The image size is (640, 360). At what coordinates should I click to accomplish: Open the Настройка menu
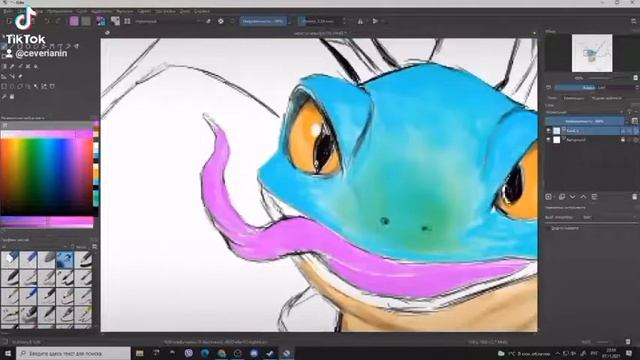click(166, 11)
